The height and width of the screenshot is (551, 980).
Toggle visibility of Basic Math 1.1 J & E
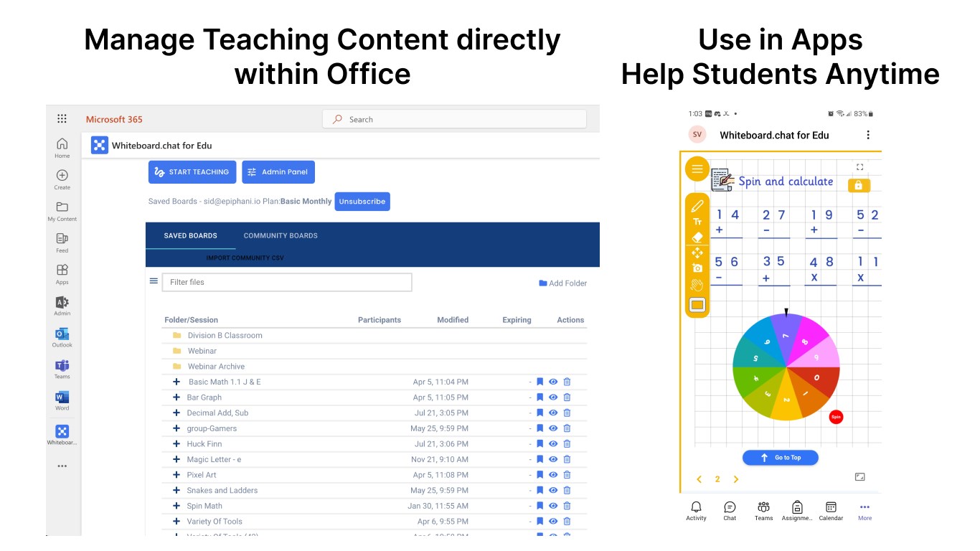[553, 382]
